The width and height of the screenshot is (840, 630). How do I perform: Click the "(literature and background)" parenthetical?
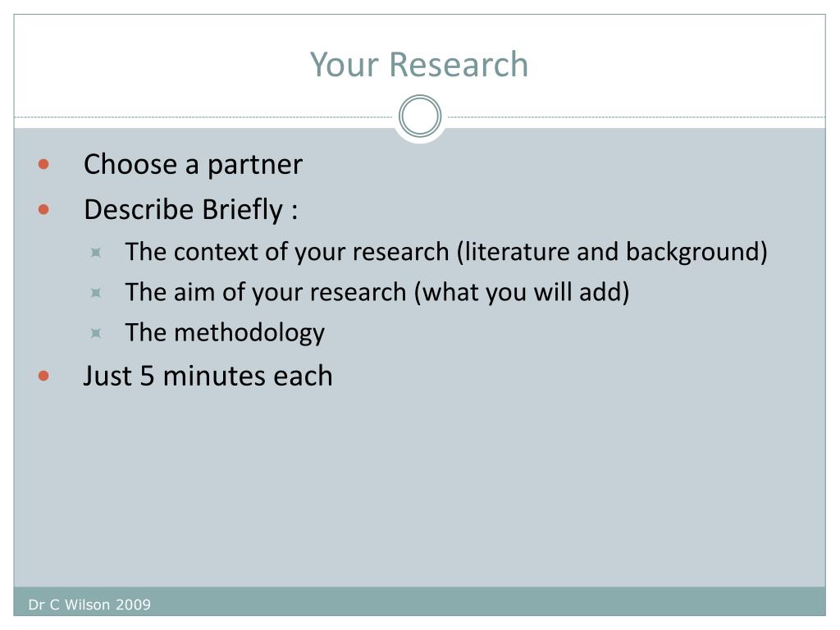tap(612, 252)
